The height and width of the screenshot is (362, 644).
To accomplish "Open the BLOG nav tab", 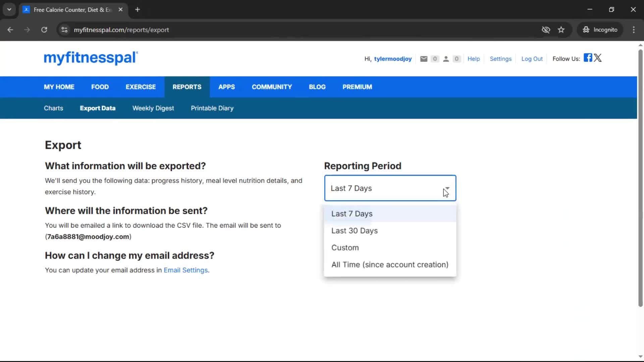I will click(317, 87).
